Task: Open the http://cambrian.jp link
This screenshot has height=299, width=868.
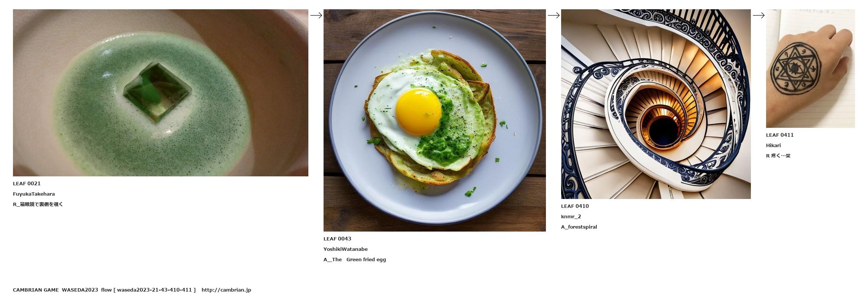Action: tap(226, 290)
